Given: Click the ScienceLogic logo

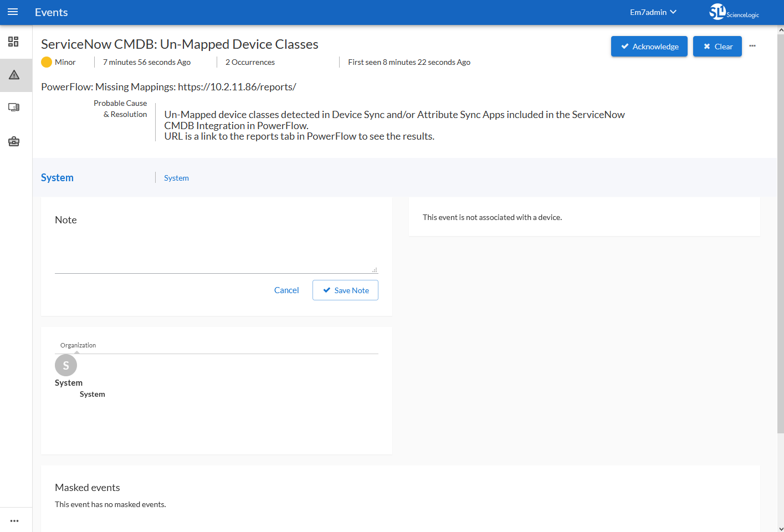Looking at the screenshot, I should click(734, 12).
